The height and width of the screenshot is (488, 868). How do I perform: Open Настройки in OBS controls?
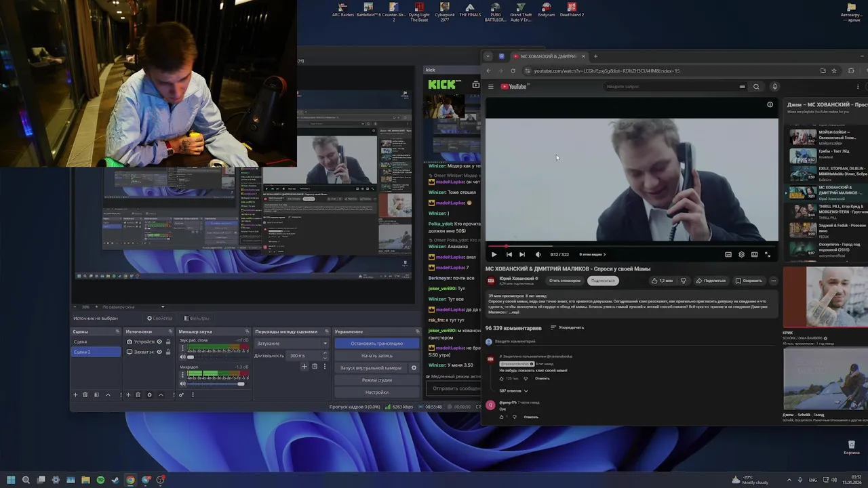coord(376,392)
